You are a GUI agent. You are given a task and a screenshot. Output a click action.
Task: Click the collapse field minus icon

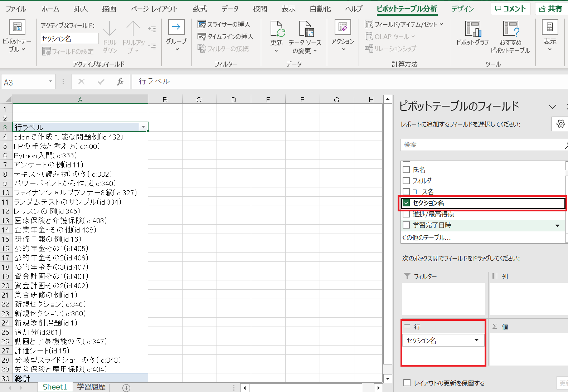152,46
